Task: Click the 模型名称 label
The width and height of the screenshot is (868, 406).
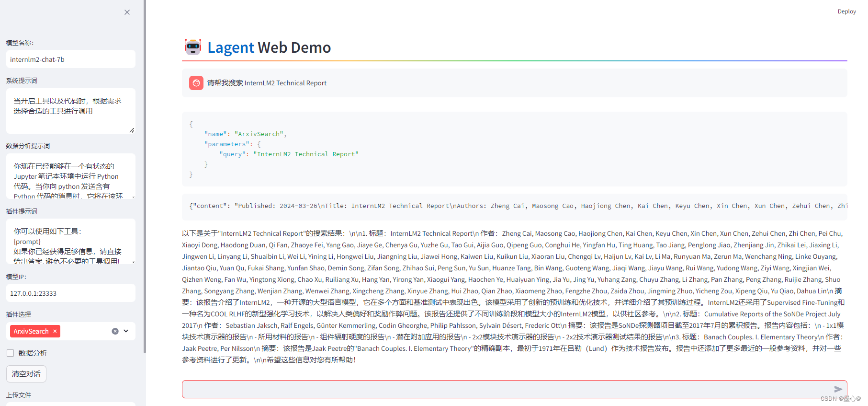Action: (20, 43)
